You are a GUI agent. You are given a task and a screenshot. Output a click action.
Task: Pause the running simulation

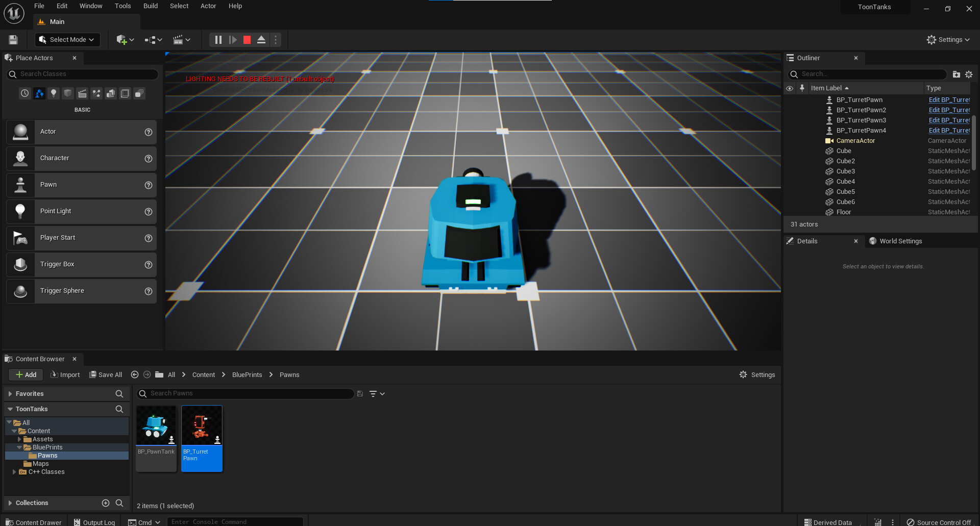click(x=218, y=40)
